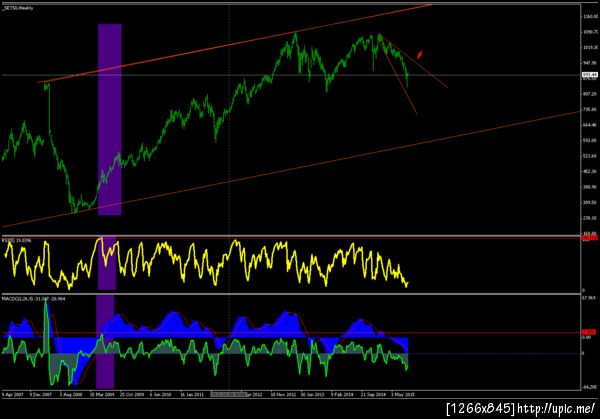Click the 664.40 price axis label
Viewport: 600px width, 419px height.
click(x=591, y=125)
